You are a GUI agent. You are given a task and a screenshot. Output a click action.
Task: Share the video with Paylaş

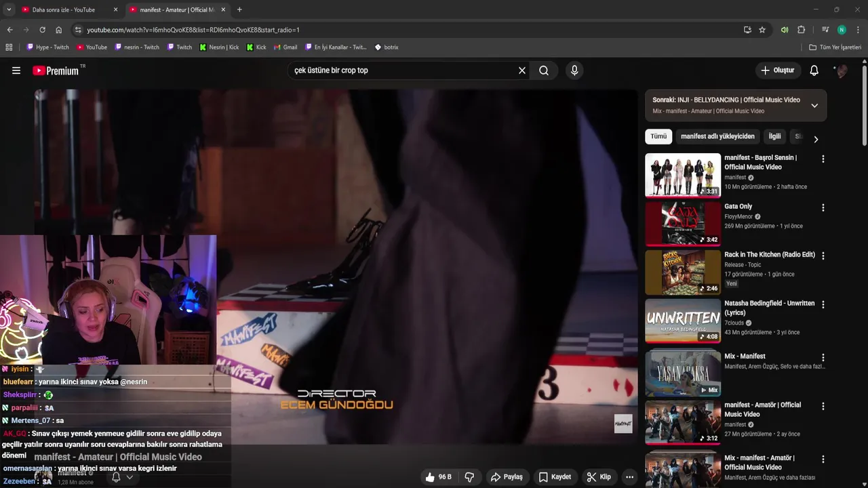(x=507, y=477)
